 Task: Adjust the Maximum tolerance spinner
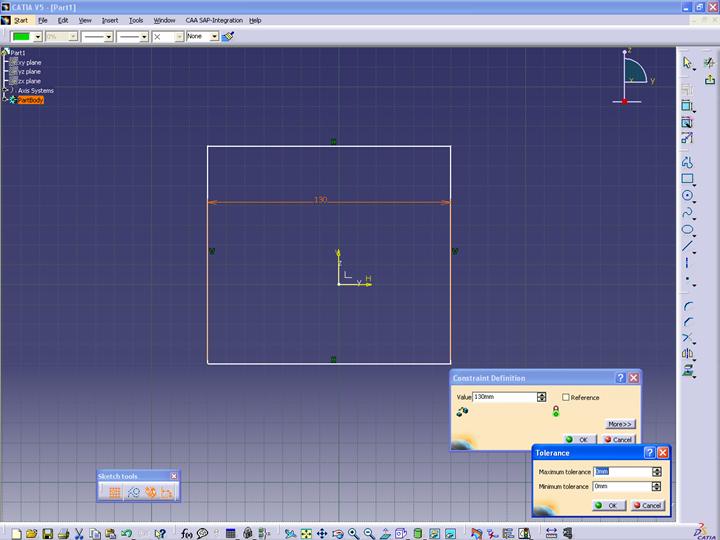(x=657, y=472)
